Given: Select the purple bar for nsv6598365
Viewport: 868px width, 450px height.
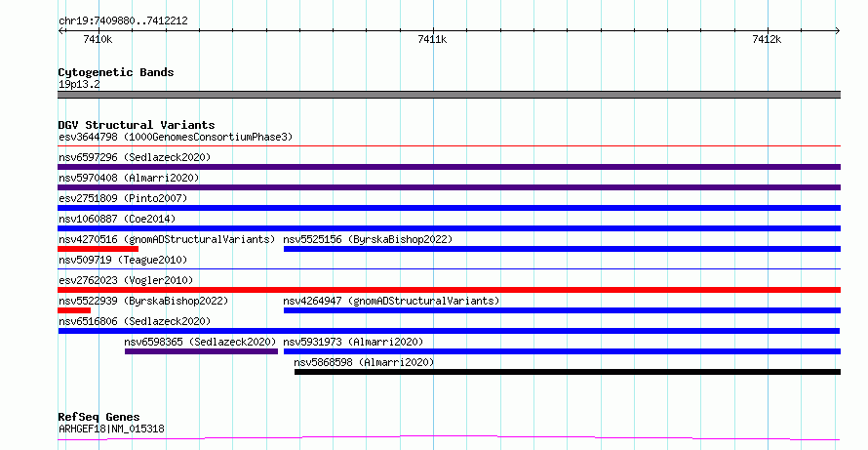Looking at the screenshot, I should 201,351.
